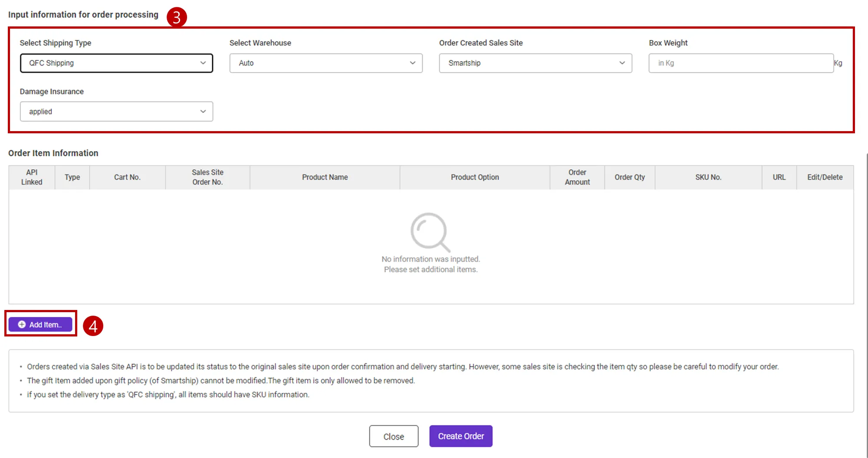Screen dimensions: 868x458
Task: Select the SKU No. column header
Action: click(x=708, y=177)
